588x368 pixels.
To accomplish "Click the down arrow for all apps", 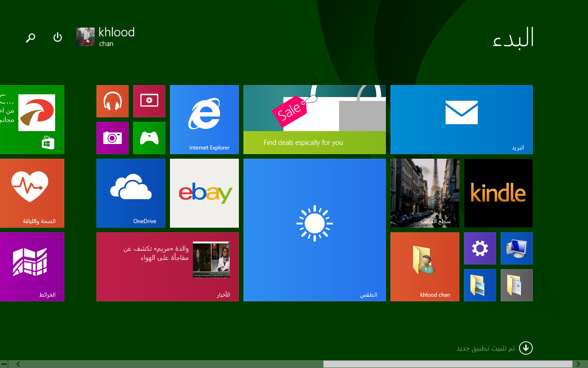I will (x=526, y=348).
